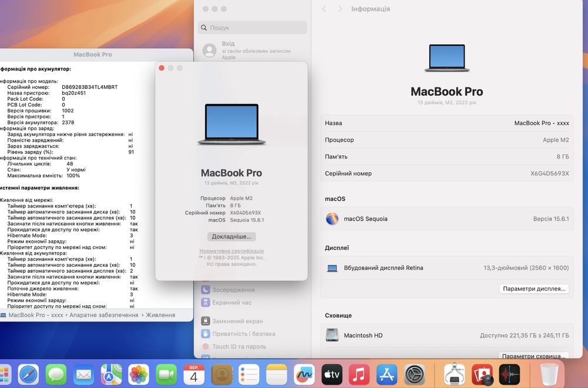Image resolution: width=588 pixels, height=388 pixels.
Task: Click serial X6G4D5693X in About window
Action: [245, 213]
